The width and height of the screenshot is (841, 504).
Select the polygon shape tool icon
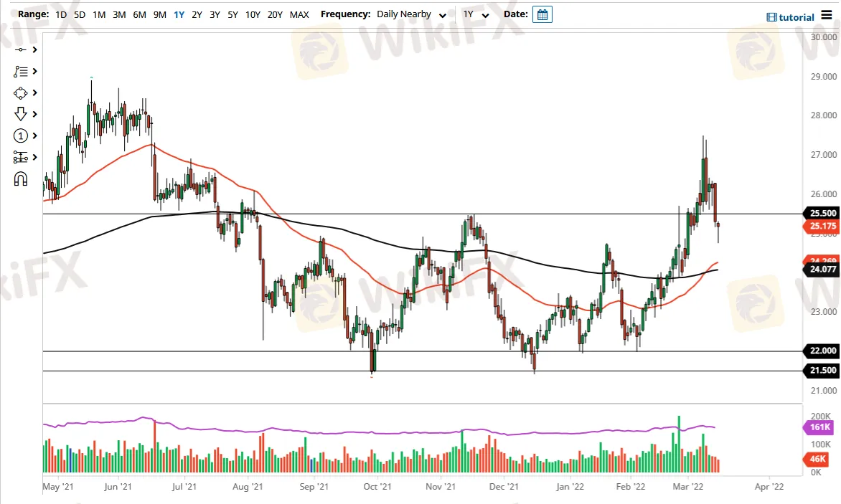(x=20, y=93)
